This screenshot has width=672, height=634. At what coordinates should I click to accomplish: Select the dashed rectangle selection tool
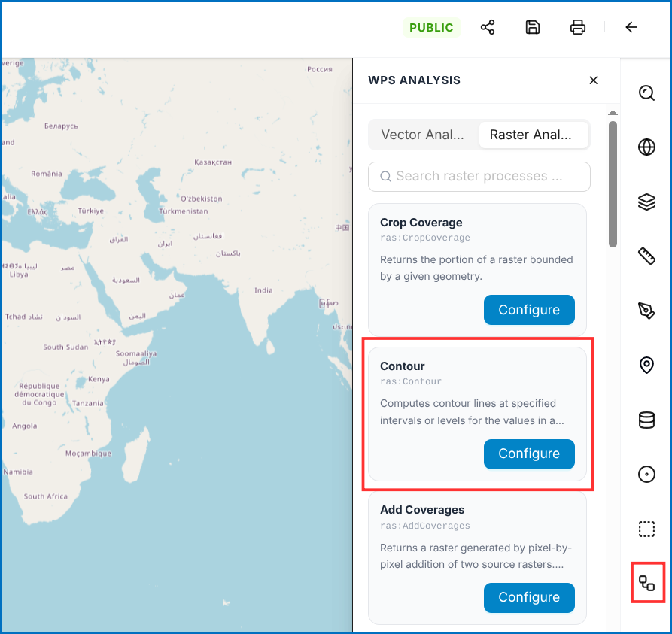pyautogui.click(x=646, y=529)
